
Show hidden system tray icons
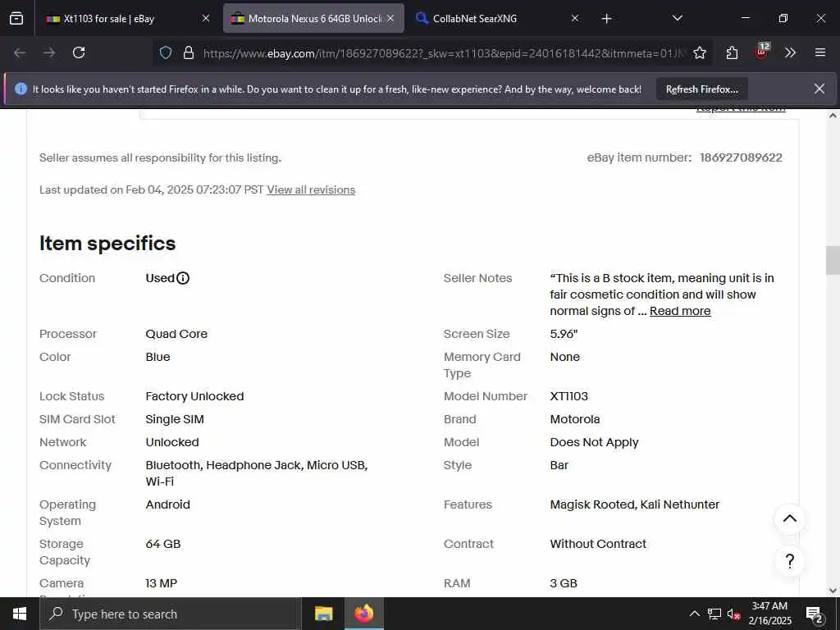[x=694, y=614]
